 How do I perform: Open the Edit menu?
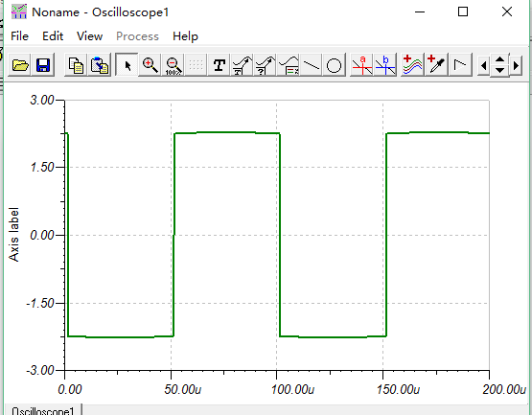pyautogui.click(x=53, y=36)
